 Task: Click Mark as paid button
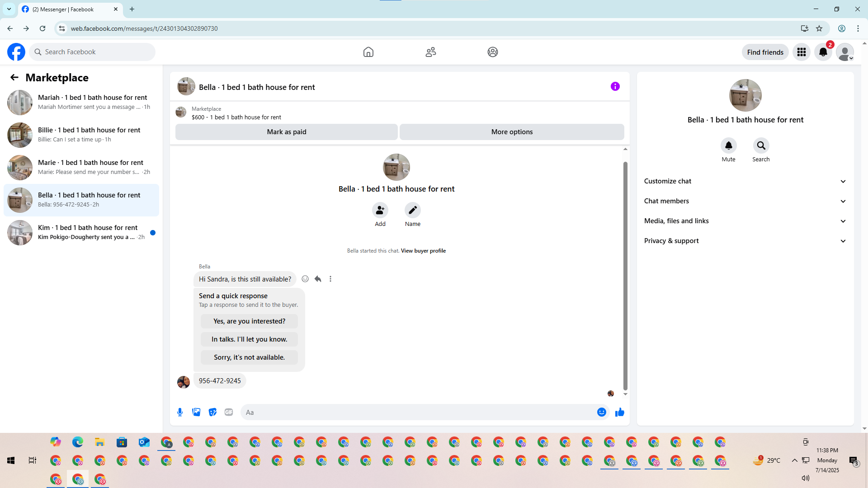[x=286, y=132]
